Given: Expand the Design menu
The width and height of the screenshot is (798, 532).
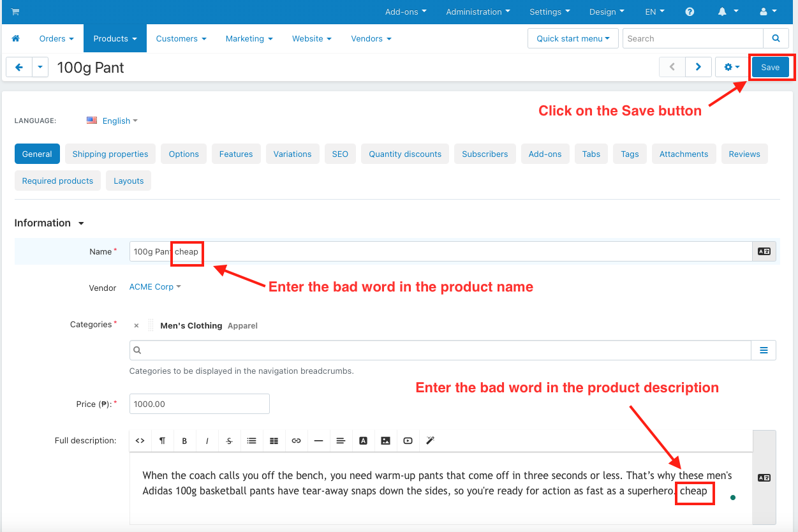Looking at the screenshot, I should coord(607,11).
